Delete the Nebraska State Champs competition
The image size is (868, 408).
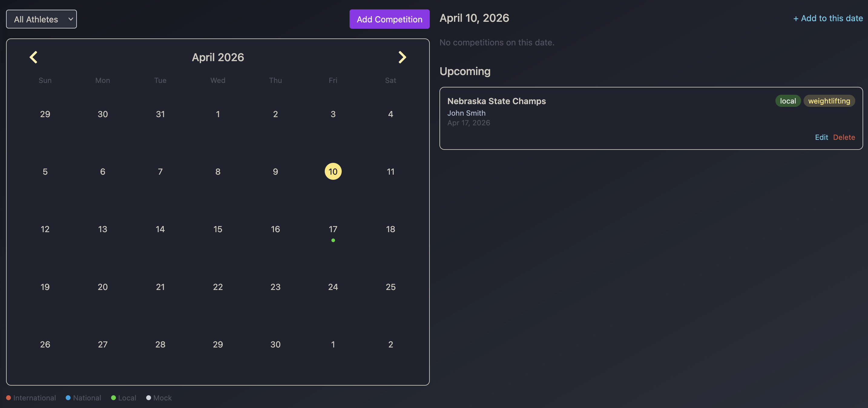click(844, 137)
